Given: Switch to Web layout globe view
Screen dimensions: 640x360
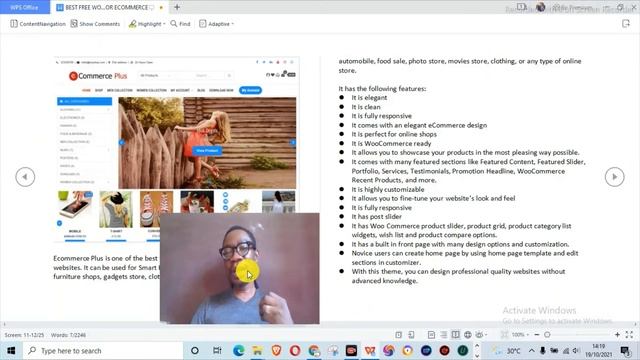Looking at the screenshot, I should click(468, 335).
